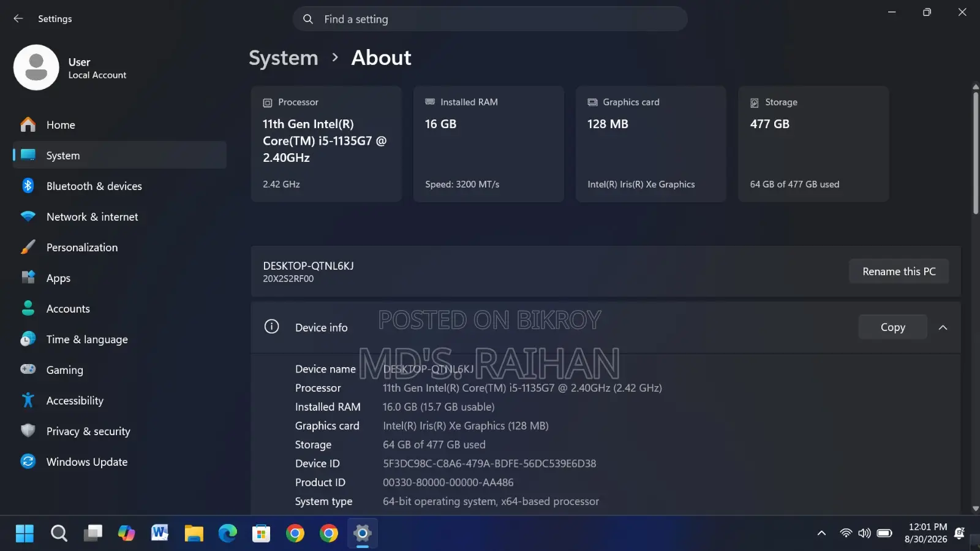Screen dimensions: 980x551
Task: Open Gaming settings
Action: pyautogui.click(x=119, y=370)
